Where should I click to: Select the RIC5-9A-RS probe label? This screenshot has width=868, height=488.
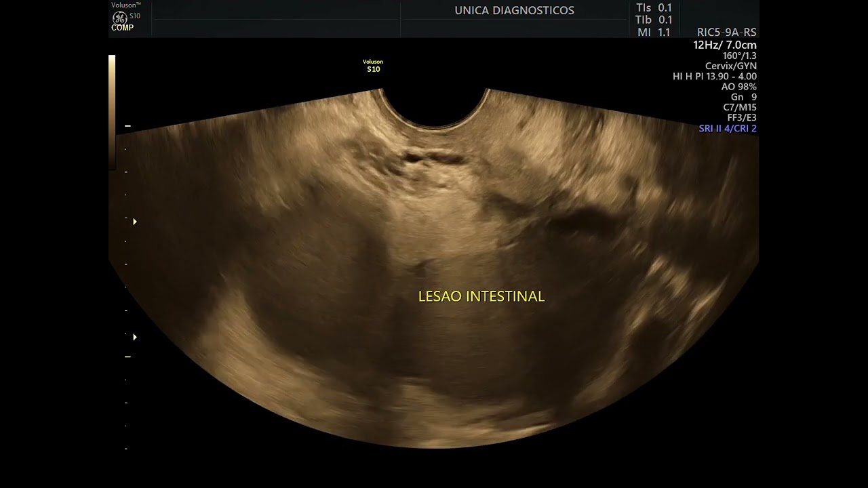[726, 33]
